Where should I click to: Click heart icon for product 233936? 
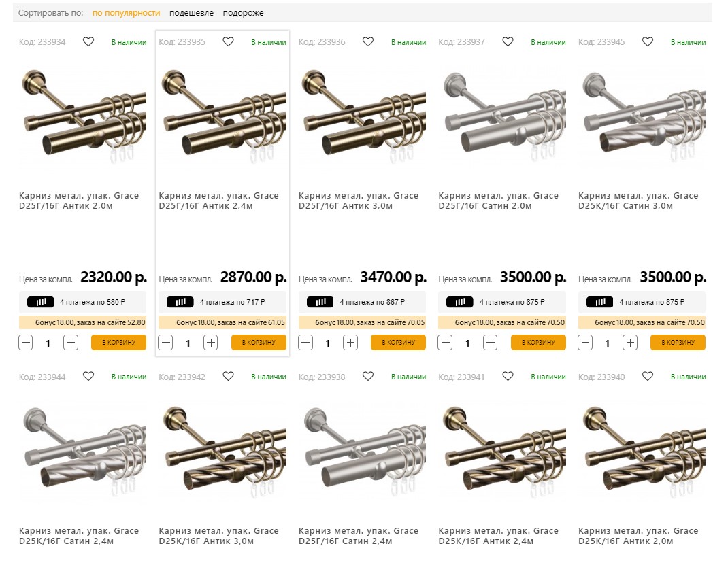pyautogui.click(x=368, y=41)
